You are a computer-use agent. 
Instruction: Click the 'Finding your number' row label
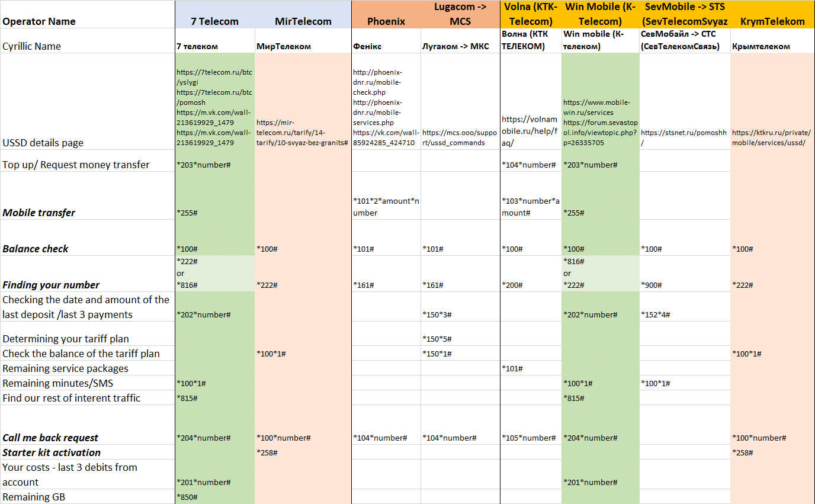click(x=87, y=274)
